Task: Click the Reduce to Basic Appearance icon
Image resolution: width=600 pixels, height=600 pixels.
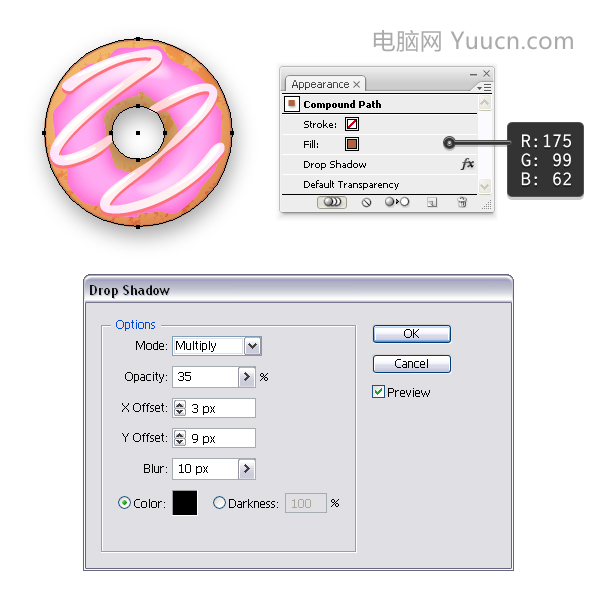Action: pyautogui.click(x=397, y=202)
